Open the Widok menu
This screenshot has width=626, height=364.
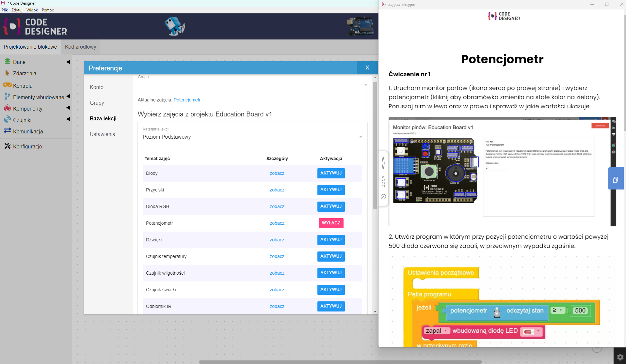32,10
